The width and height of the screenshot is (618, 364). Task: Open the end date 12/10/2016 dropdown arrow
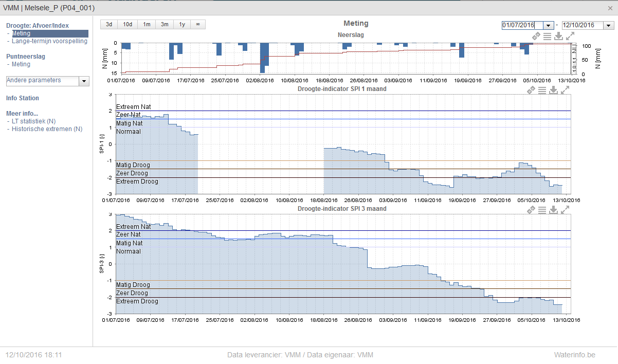(x=609, y=25)
